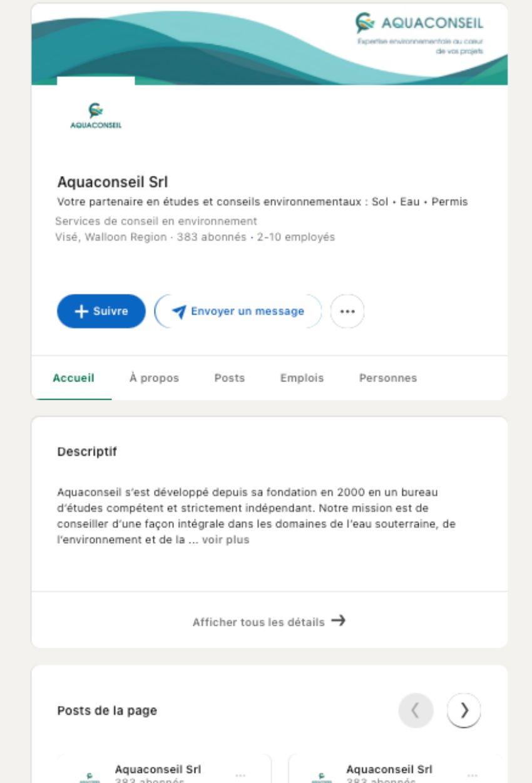Open the Posts tab
The image size is (532, 783).
pos(229,378)
